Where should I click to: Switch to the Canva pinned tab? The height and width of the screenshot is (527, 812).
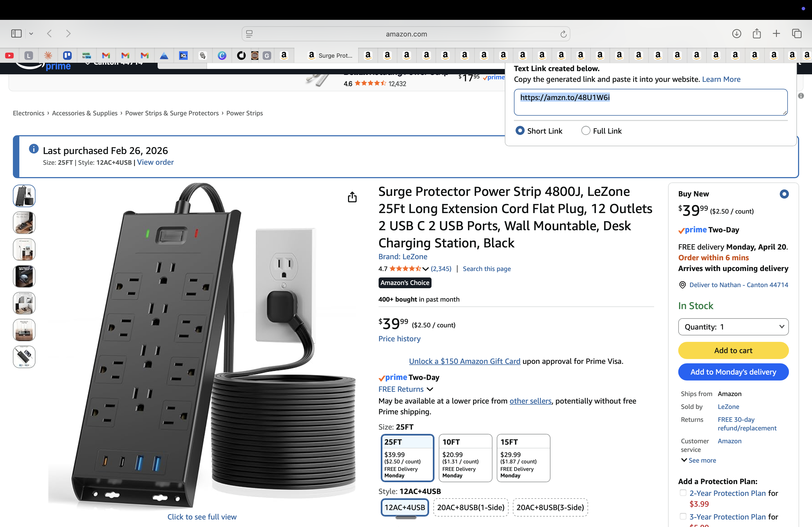[222, 55]
